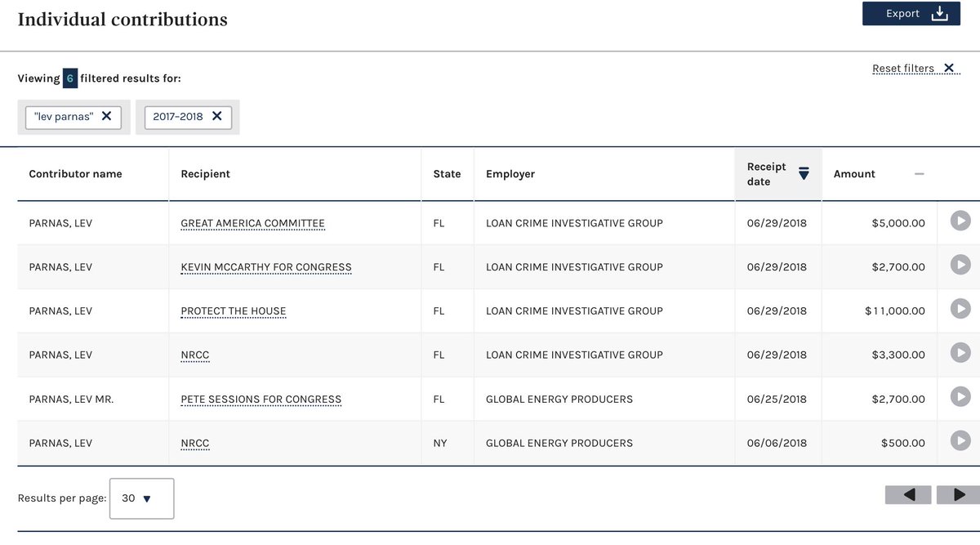The image size is (980, 545).
Task: Open KEVIN MCCARTHY FOR CONGRESS link
Action: (x=266, y=267)
